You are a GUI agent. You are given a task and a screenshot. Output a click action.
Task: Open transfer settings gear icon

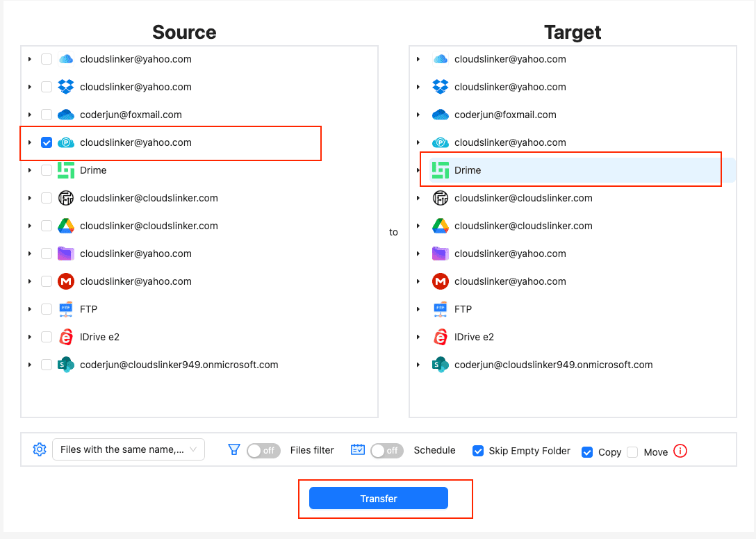pyautogui.click(x=40, y=449)
